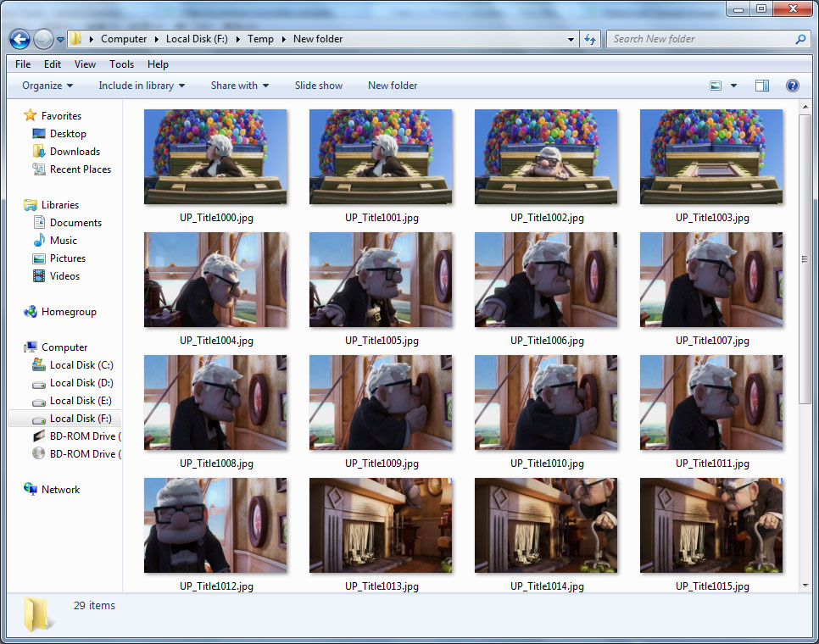Click the Homegroup icon

coord(31,312)
